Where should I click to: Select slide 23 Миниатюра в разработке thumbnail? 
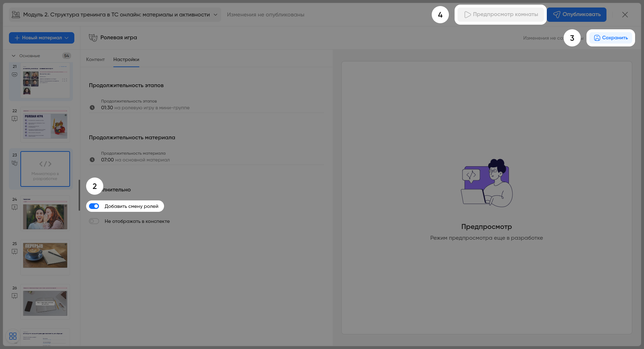(45, 169)
